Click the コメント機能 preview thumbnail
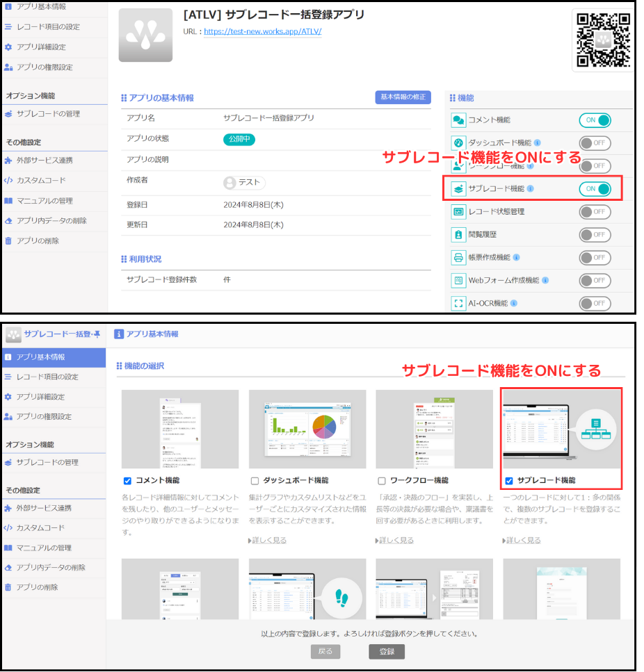This screenshot has width=644, height=672. (180, 429)
